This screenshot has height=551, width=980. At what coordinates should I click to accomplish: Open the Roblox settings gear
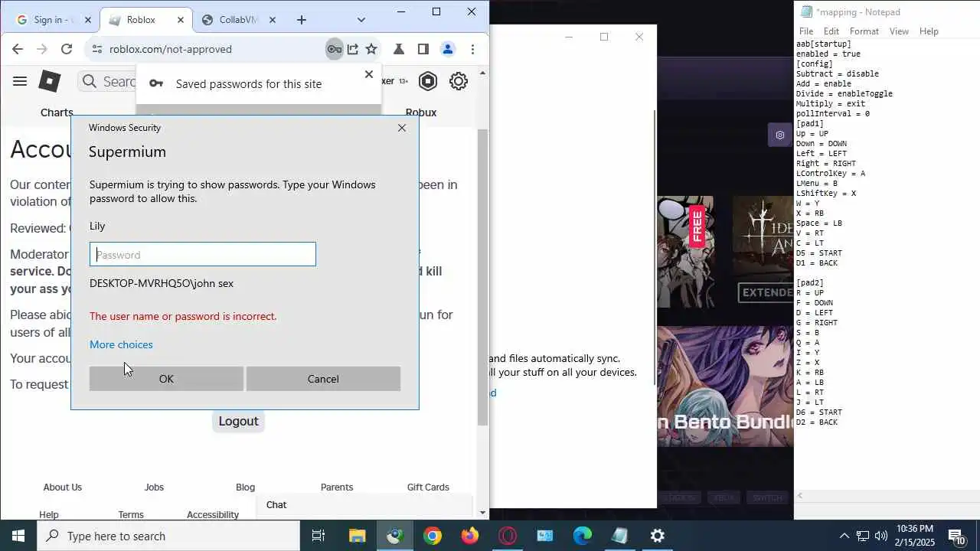(459, 81)
